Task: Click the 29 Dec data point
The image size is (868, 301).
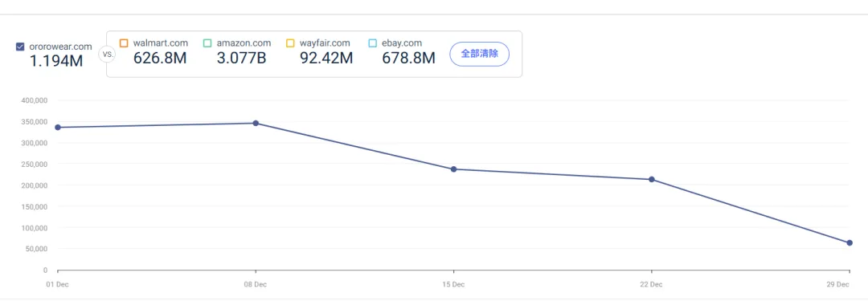Action: point(850,243)
